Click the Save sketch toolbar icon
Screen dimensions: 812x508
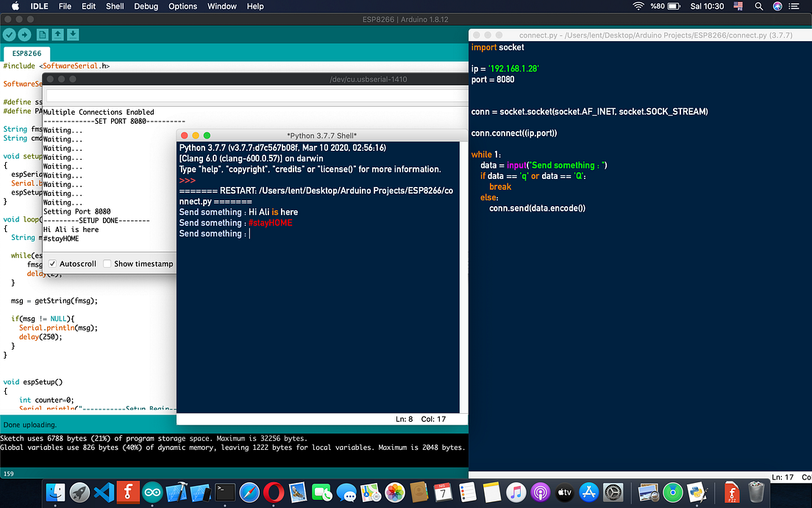pyautogui.click(x=73, y=35)
